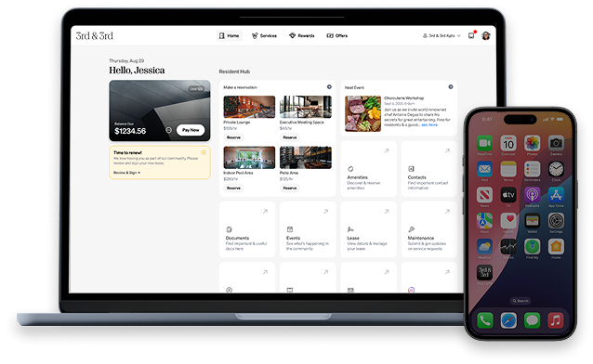This screenshot has width=593, height=364.
Task: Tap the Search pill on the phone home screen
Action: [x=521, y=301]
